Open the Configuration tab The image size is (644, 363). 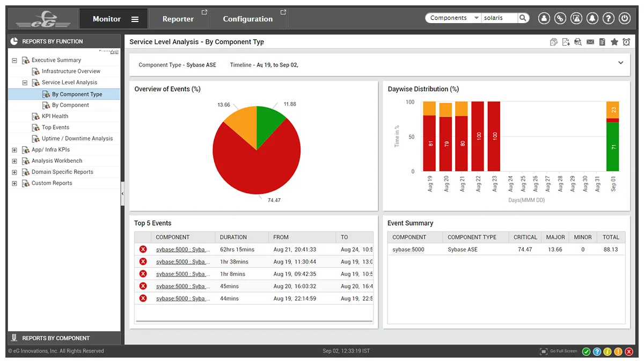(248, 19)
